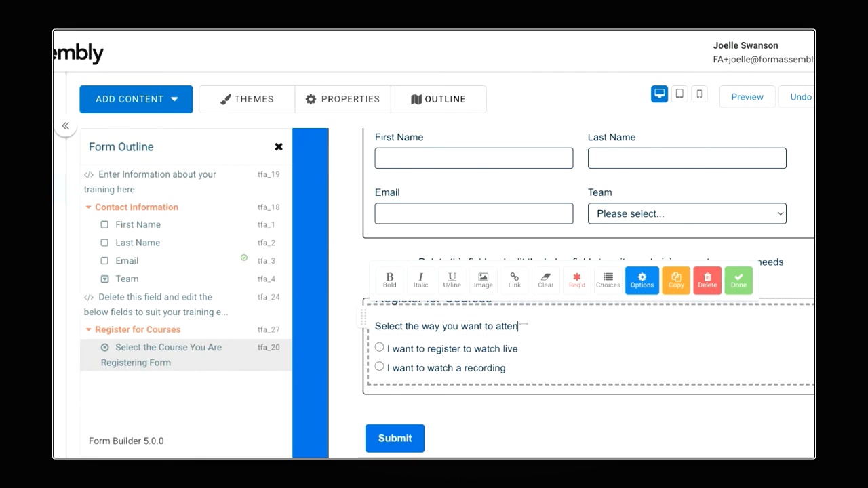This screenshot has width=868, height=488.
Task: Click the Underline formatting icon
Action: (452, 279)
